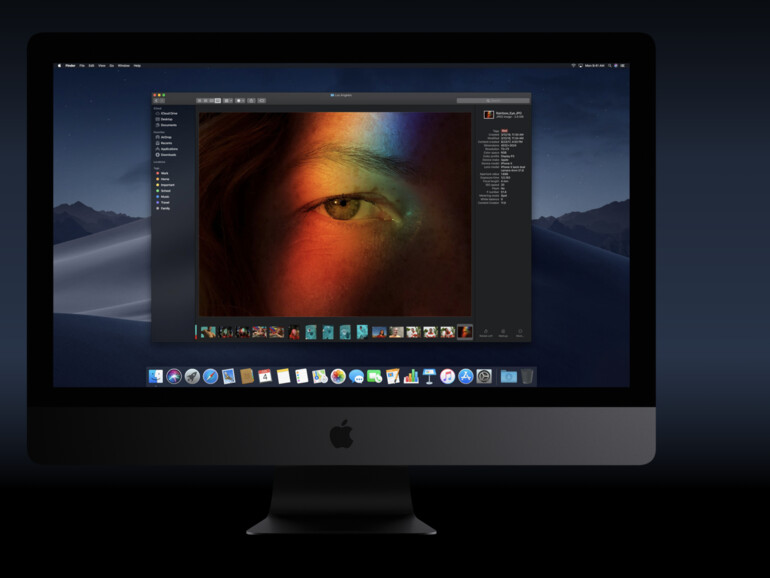
Task: Open the Apple menu
Action: coord(59,65)
